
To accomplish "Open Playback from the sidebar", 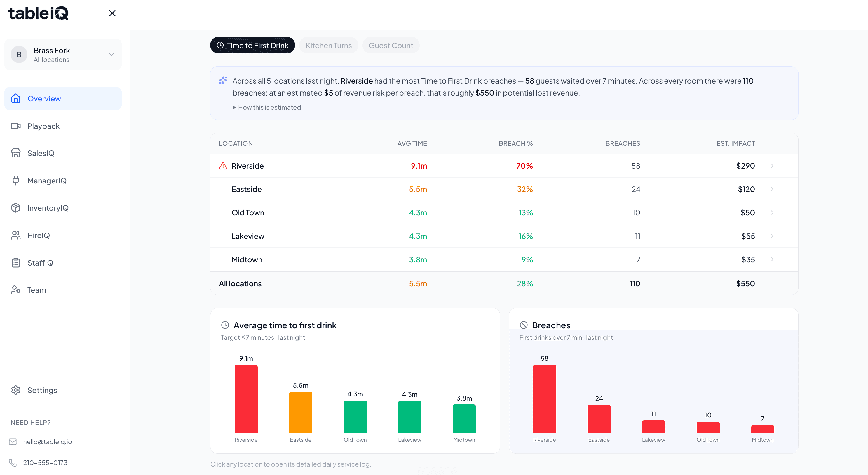I will coord(63,126).
